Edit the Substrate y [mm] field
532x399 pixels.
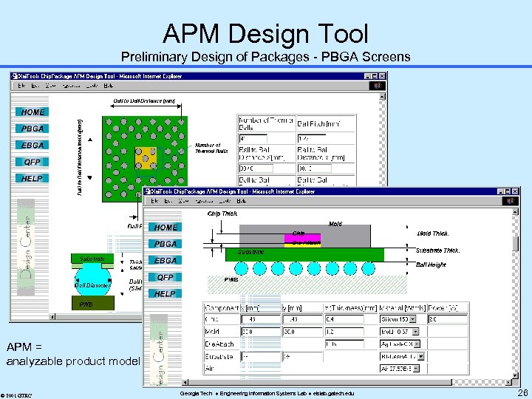[x=302, y=356]
